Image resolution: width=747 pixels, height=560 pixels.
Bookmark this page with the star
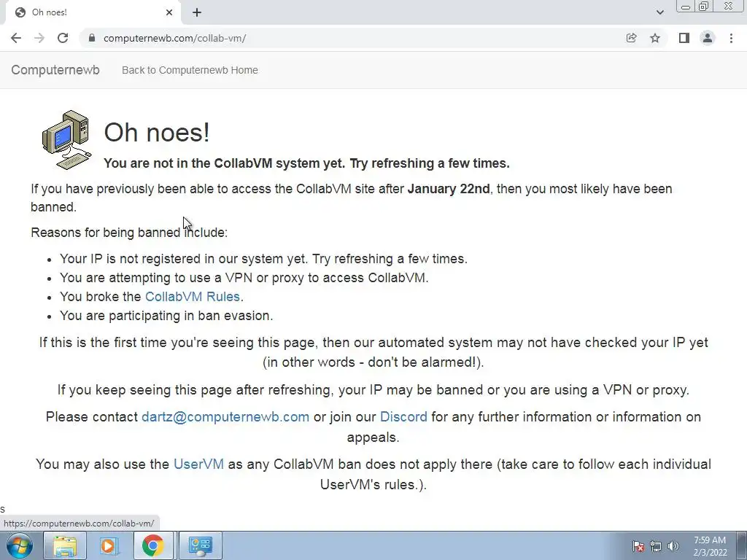655,38
